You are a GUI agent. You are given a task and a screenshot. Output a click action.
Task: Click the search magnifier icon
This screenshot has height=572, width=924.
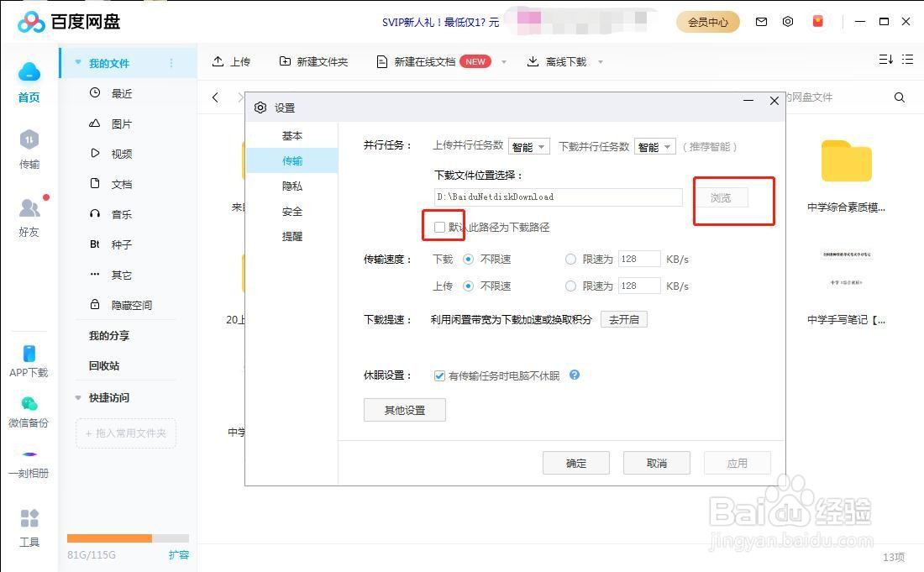coord(900,97)
